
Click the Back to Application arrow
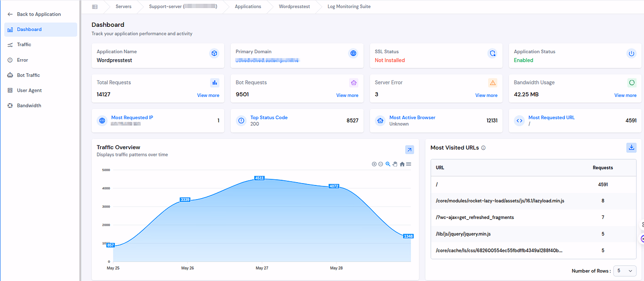pos(10,14)
